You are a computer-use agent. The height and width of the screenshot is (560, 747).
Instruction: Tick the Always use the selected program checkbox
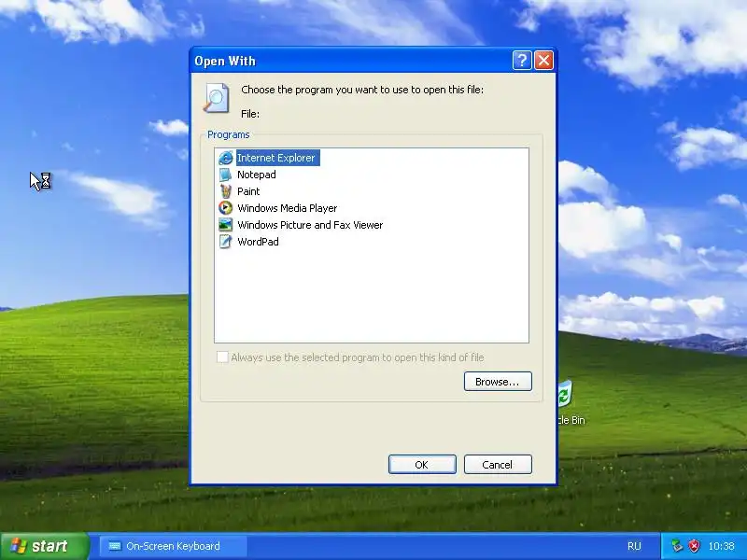[222, 357]
